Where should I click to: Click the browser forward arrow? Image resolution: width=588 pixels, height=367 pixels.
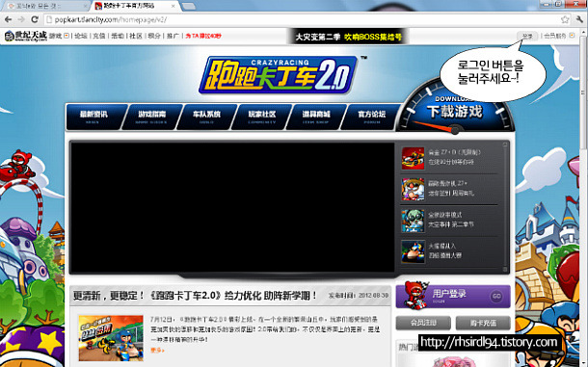pyautogui.click(x=21, y=19)
